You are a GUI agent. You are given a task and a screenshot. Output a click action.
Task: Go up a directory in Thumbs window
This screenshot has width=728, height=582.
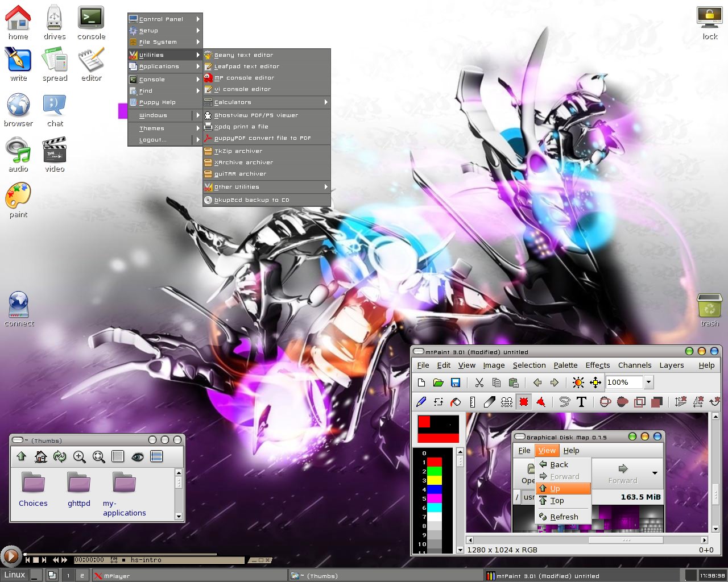tap(21, 456)
